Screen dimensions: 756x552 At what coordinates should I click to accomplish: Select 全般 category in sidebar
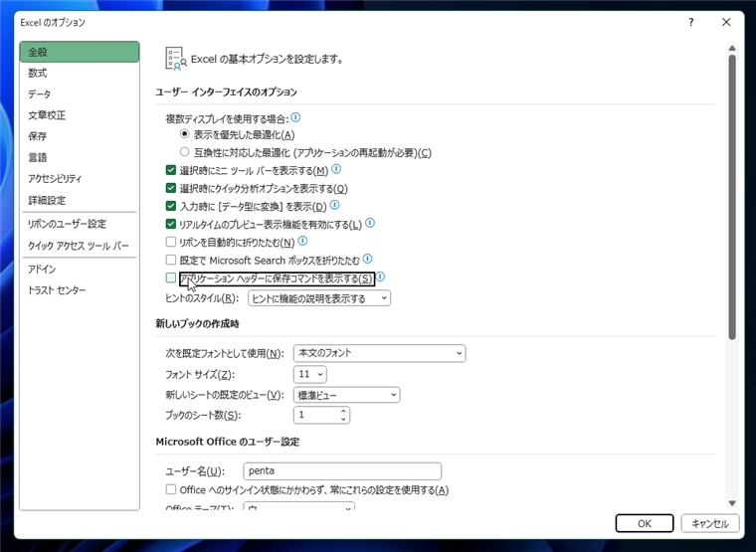pyautogui.click(x=80, y=52)
